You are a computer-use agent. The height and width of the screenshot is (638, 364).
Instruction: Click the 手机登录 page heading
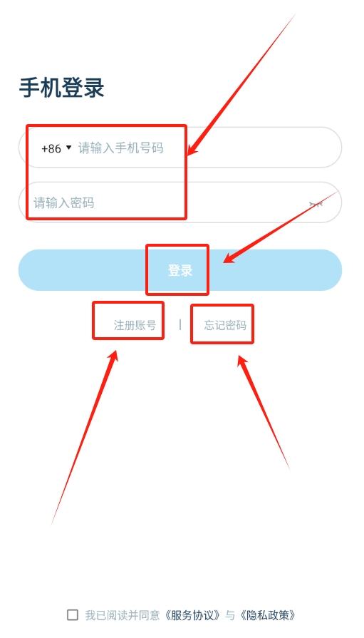coord(62,88)
